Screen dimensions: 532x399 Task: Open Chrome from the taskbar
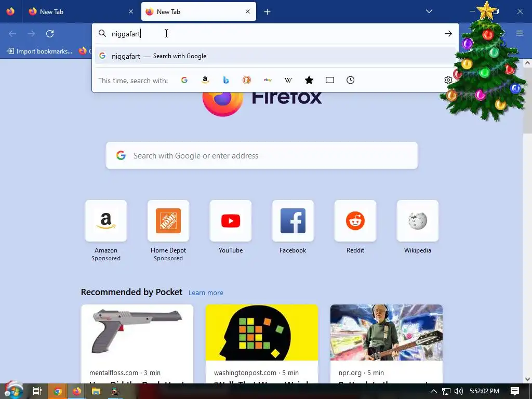tap(57, 391)
